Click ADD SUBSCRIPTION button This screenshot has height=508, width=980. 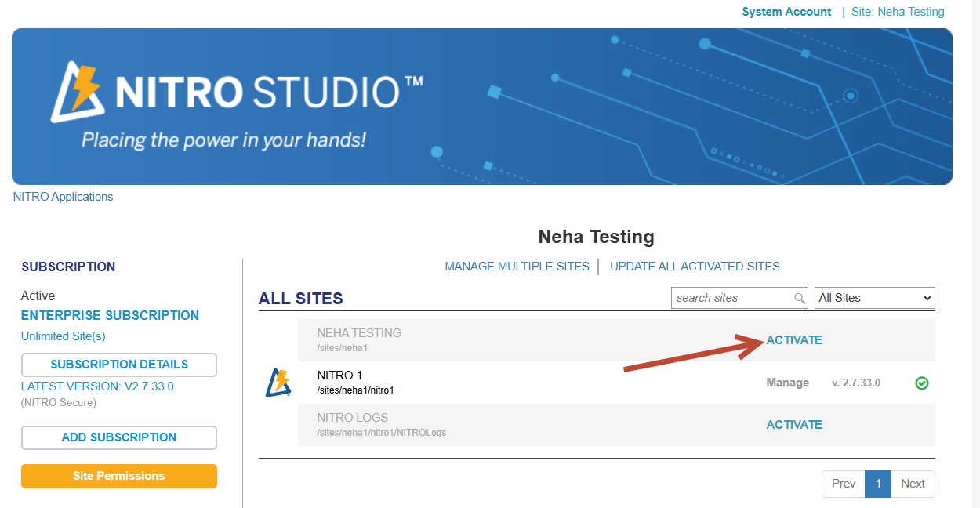[x=119, y=437]
